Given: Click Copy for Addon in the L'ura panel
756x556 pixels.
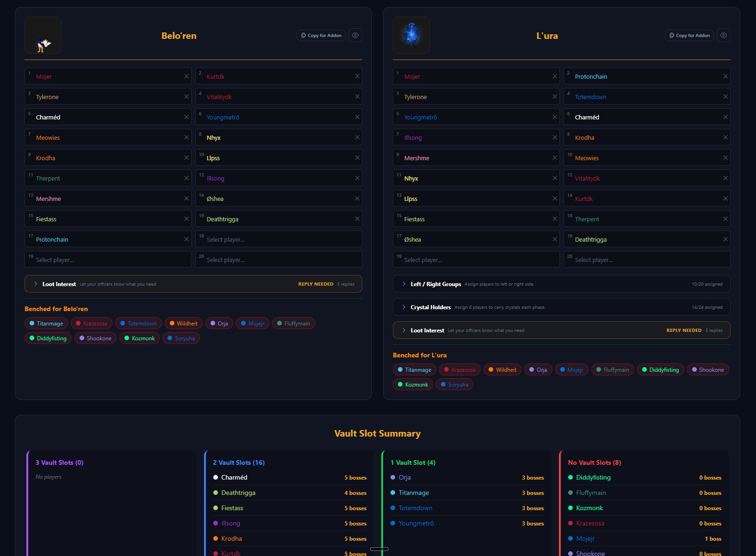Looking at the screenshot, I should tap(689, 35).
